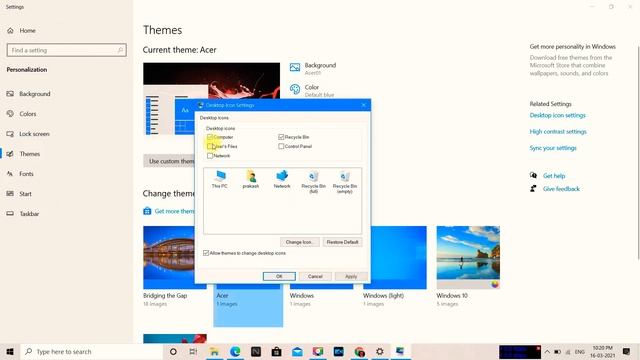This screenshot has width=640, height=360.
Task: Uncheck the Recycle Bin checkbox
Action: (281, 137)
